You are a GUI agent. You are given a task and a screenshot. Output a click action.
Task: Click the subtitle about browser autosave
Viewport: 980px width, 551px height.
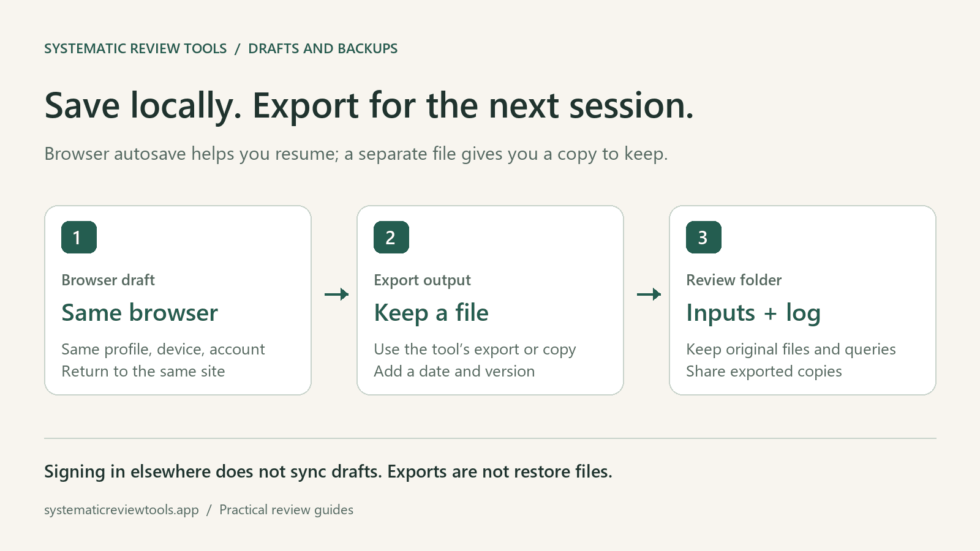356,154
